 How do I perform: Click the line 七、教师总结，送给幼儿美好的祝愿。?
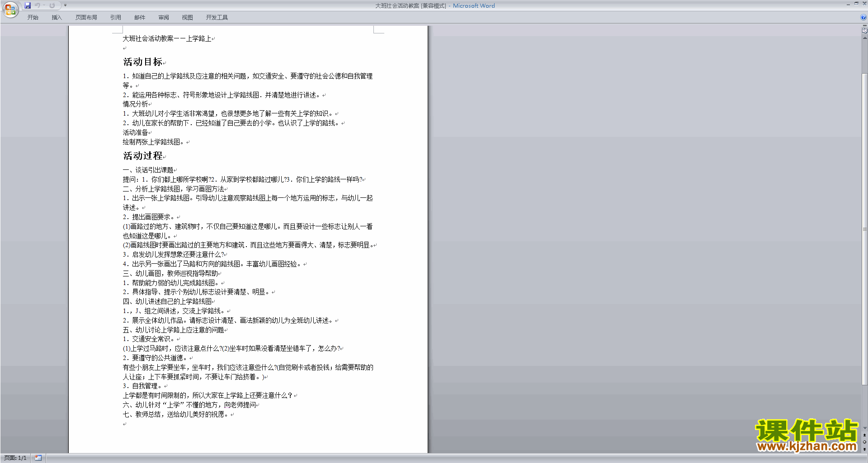click(x=176, y=414)
